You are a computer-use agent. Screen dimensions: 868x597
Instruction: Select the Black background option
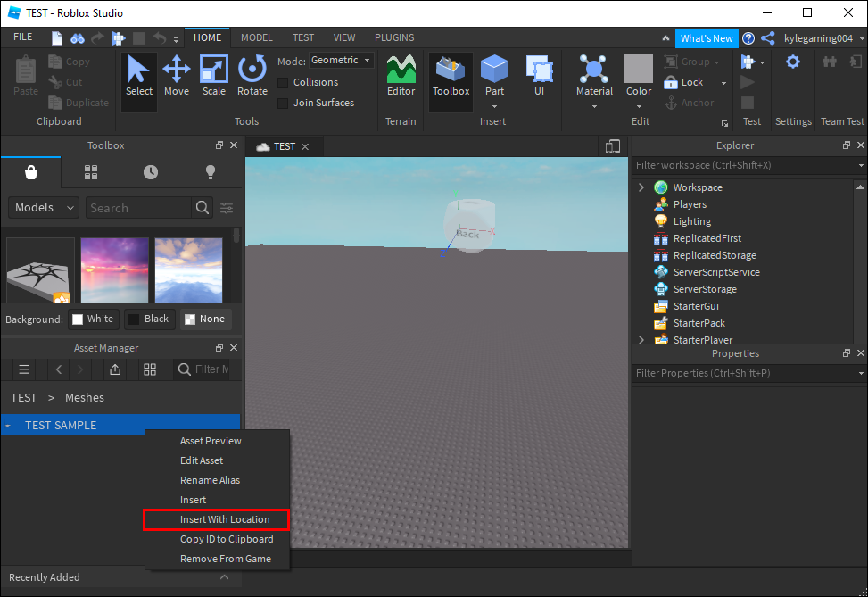pyautogui.click(x=148, y=319)
